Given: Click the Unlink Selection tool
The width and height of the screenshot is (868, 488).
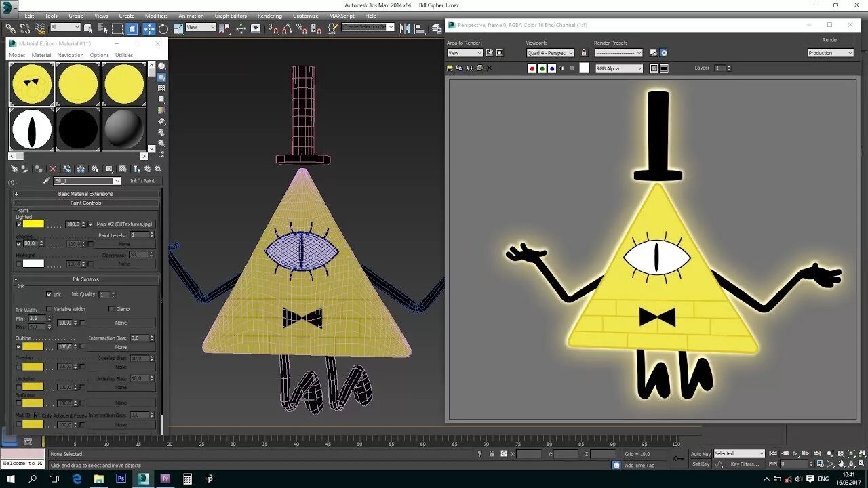Looking at the screenshot, I should [25, 28].
